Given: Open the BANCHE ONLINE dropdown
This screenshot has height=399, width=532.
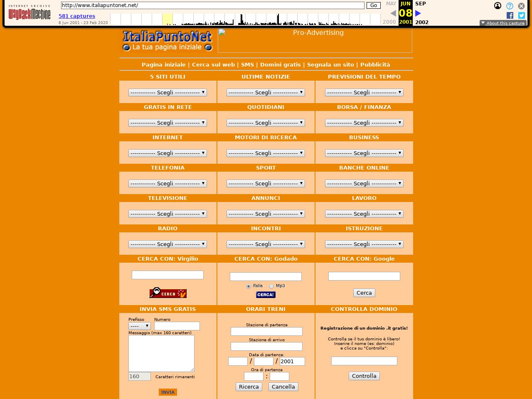Looking at the screenshot, I should point(364,184).
